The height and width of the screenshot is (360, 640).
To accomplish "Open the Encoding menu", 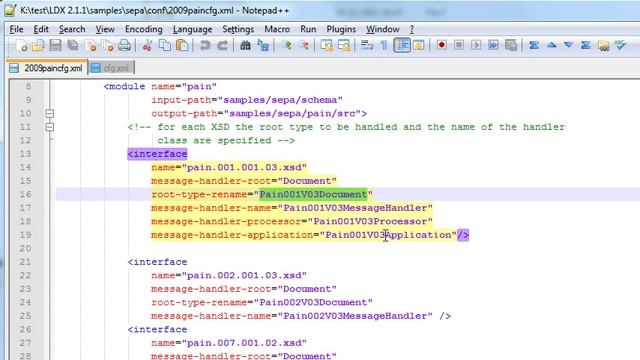I will (x=144, y=29).
